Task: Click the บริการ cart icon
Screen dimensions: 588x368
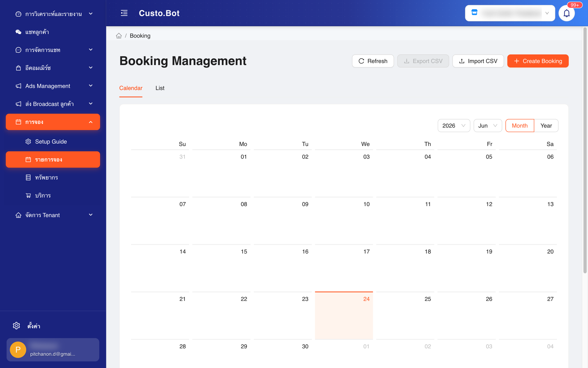Action: [28, 195]
